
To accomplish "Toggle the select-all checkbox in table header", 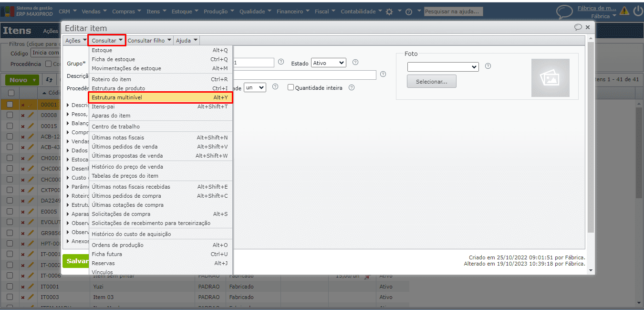I will tap(10, 93).
